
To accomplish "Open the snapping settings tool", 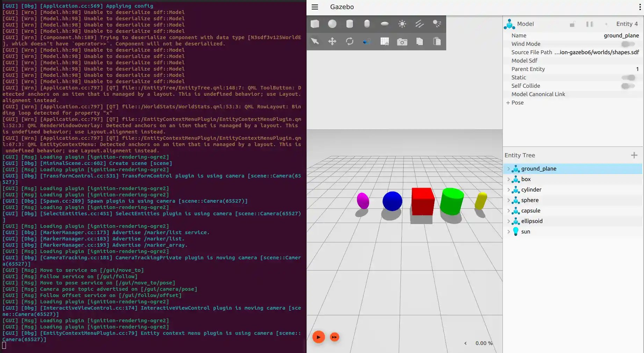I will click(x=367, y=42).
